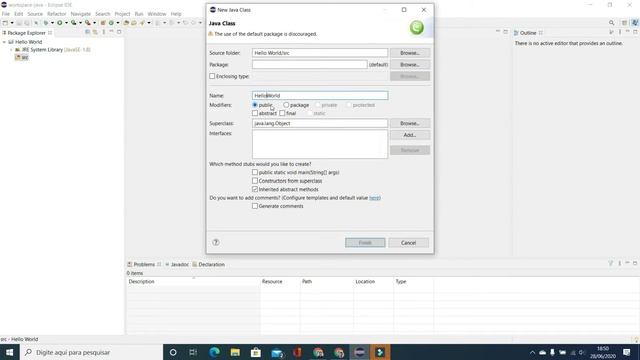This screenshot has width=640, height=360.
Task: Uncheck Inherited abstract methods checkbox
Action: coord(255,189)
